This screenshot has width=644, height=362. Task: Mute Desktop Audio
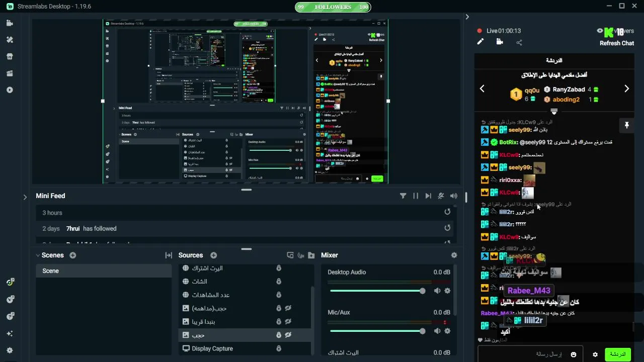[x=437, y=291]
